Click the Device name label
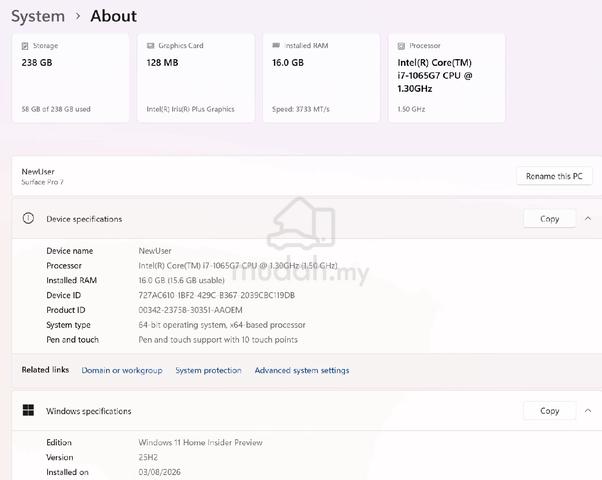The image size is (602, 480). coord(69,251)
